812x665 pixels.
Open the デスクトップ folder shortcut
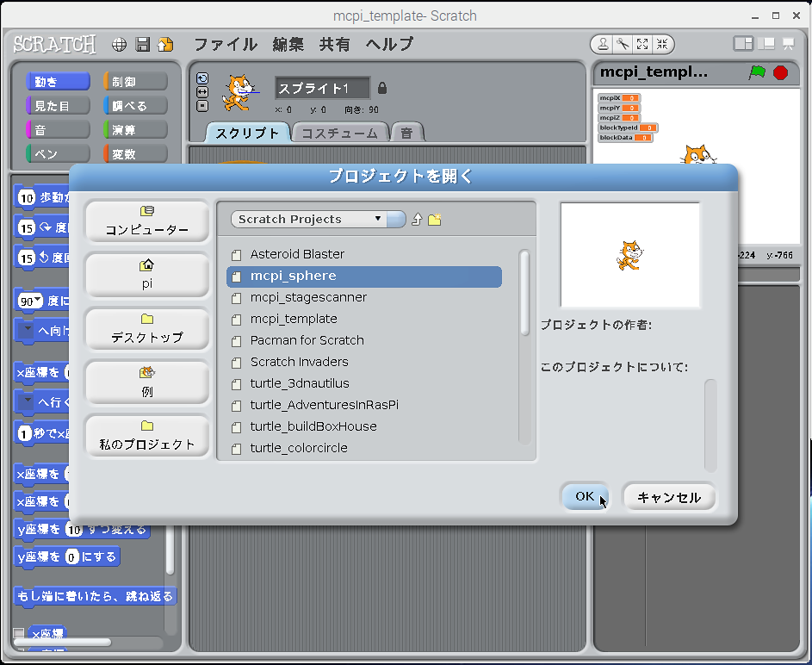click(147, 329)
